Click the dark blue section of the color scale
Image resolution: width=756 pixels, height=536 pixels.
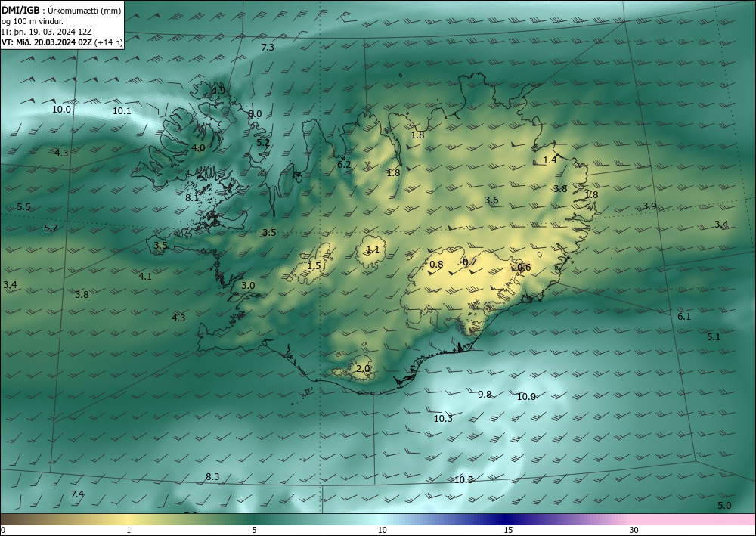507,519
